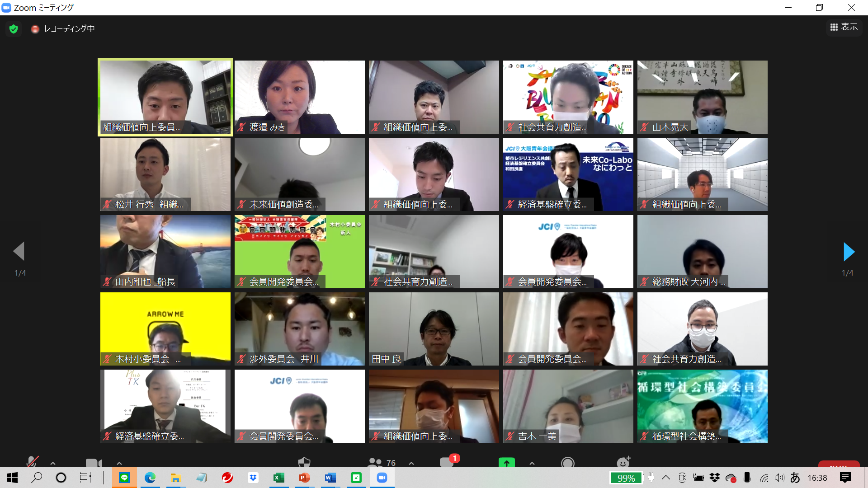Viewport: 868px width, 488px height.
Task: Open the Reactions smiley icon
Action: coord(623,462)
